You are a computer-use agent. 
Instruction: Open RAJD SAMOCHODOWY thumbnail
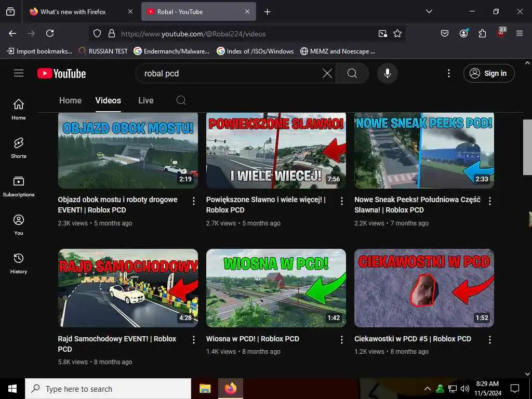tap(128, 288)
